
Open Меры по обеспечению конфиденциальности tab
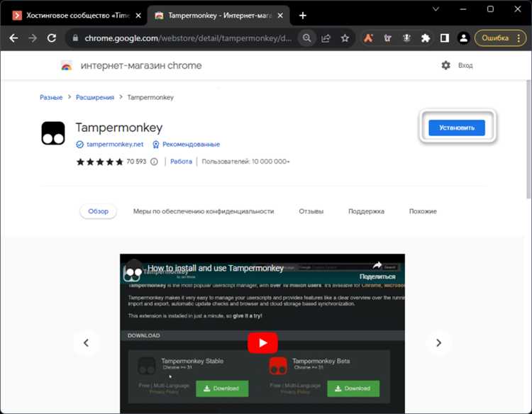pos(204,211)
